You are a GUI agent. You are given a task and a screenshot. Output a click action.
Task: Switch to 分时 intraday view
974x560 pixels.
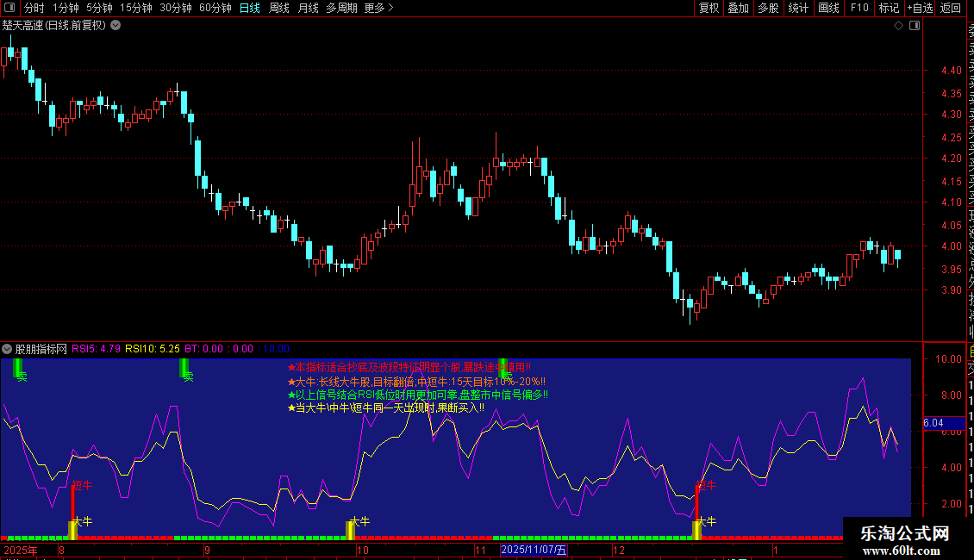click(x=34, y=8)
